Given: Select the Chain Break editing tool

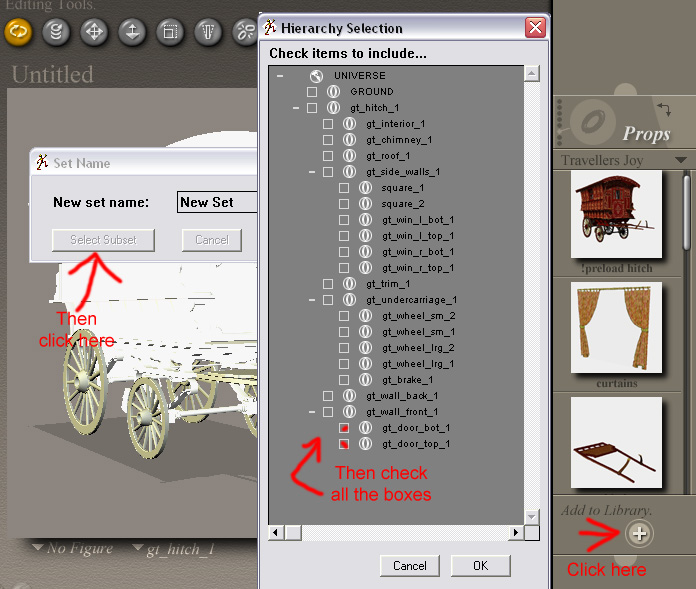Looking at the screenshot, I should [x=245, y=32].
